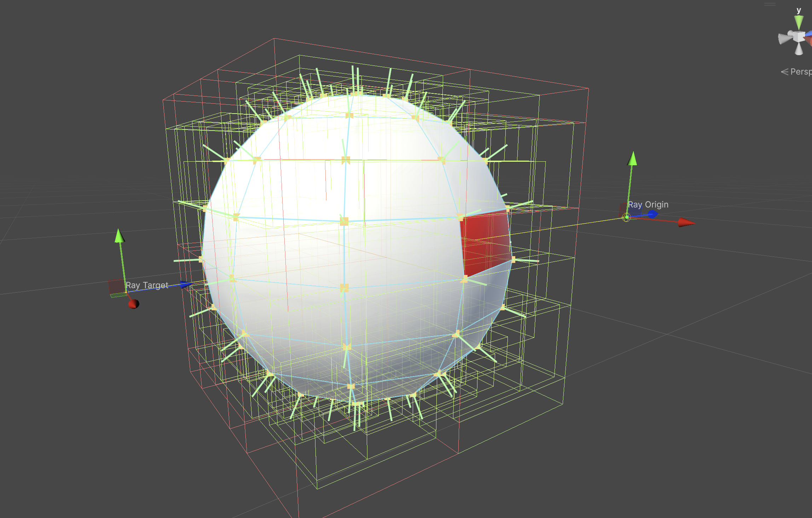Click Ray Target's red plane handle square
Viewport: 812px width, 518px height.
click(116, 286)
